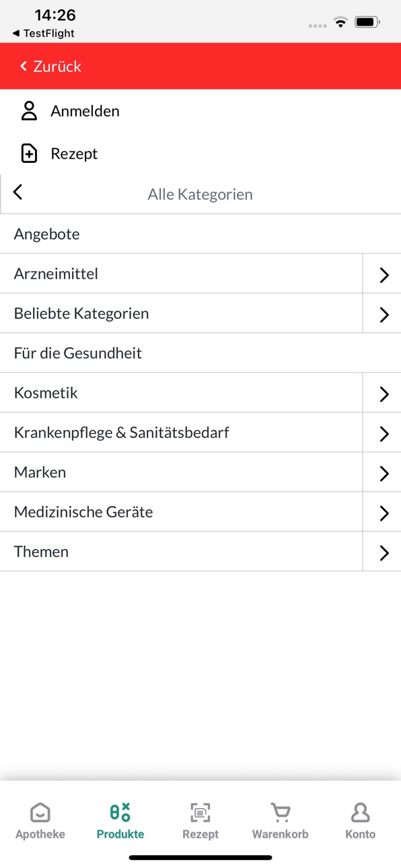Expand the Marken chevron
The height and width of the screenshot is (868, 401).
click(x=382, y=472)
